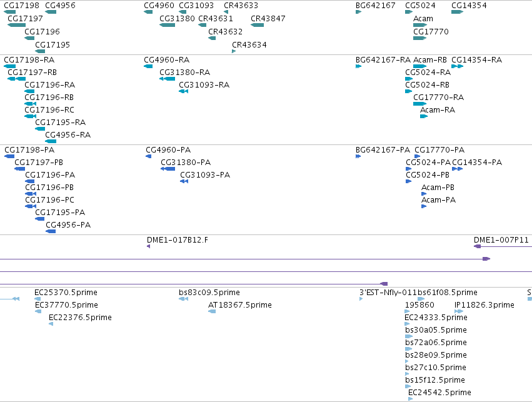The image size is (532, 402).
Task: Click protein CG31380-PA glyph
Action: pyautogui.click(x=168, y=169)
